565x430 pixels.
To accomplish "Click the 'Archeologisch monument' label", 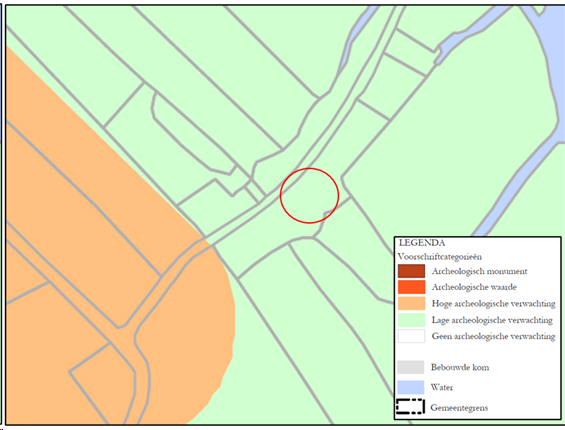I will point(479,271).
